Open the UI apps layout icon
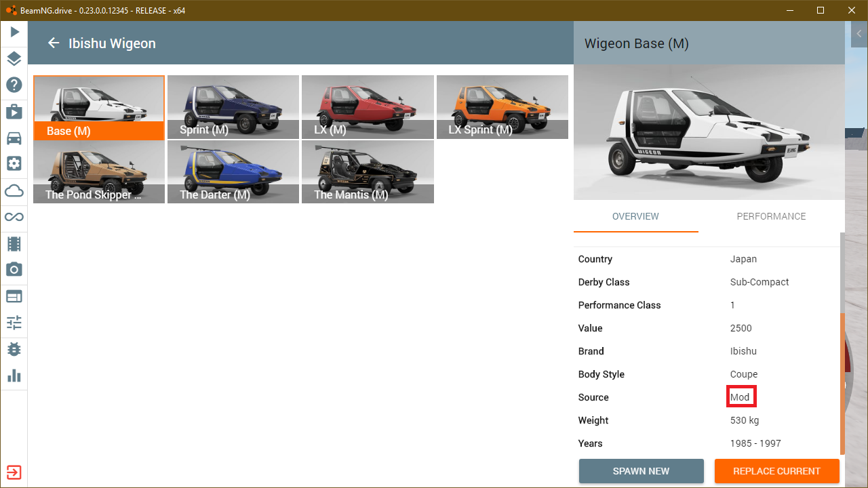 pyautogui.click(x=14, y=296)
